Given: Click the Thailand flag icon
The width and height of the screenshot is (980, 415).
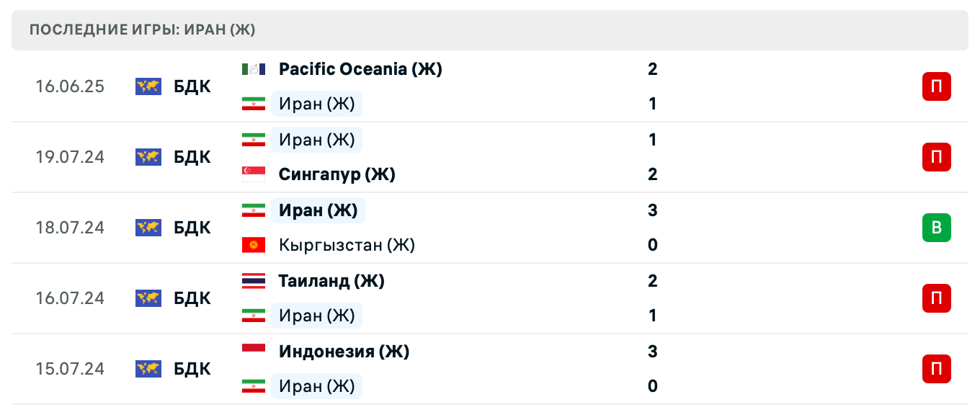Looking at the screenshot, I should pos(254,281).
